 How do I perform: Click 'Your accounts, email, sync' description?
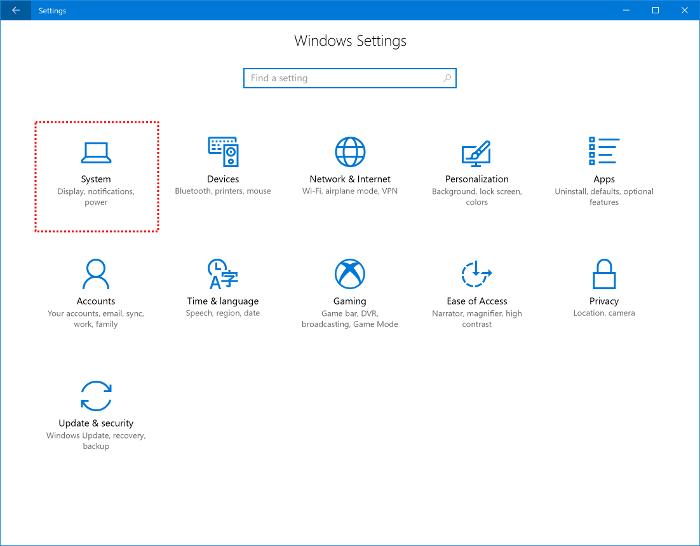click(x=96, y=319)
